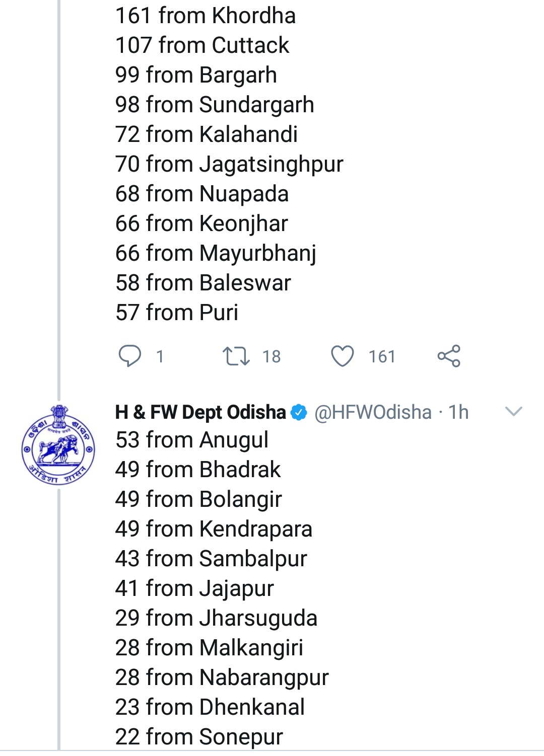
Task: View the retweet count of 18
Action: [x=271, y=356]
